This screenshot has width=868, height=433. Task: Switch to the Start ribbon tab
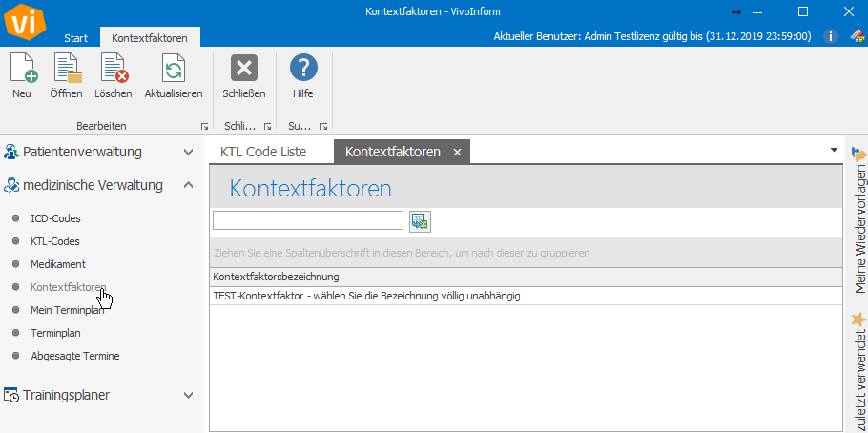(x=76, y=38)
